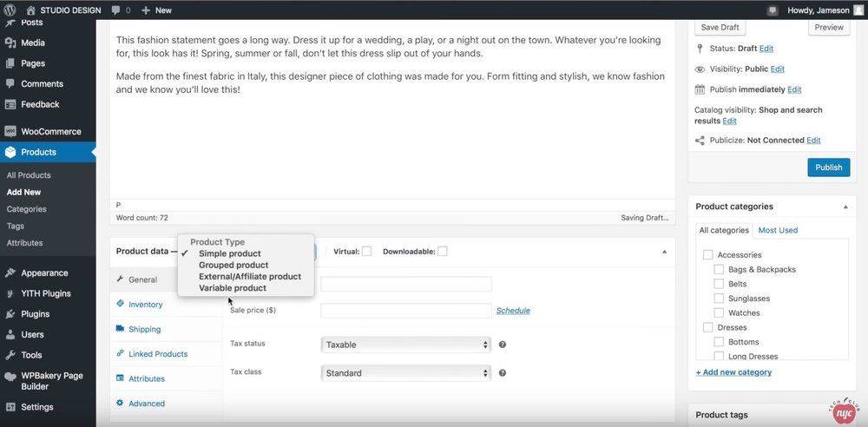Click the Publish button
The width and height of the screenshot is (868, 427).
(828, 168)
